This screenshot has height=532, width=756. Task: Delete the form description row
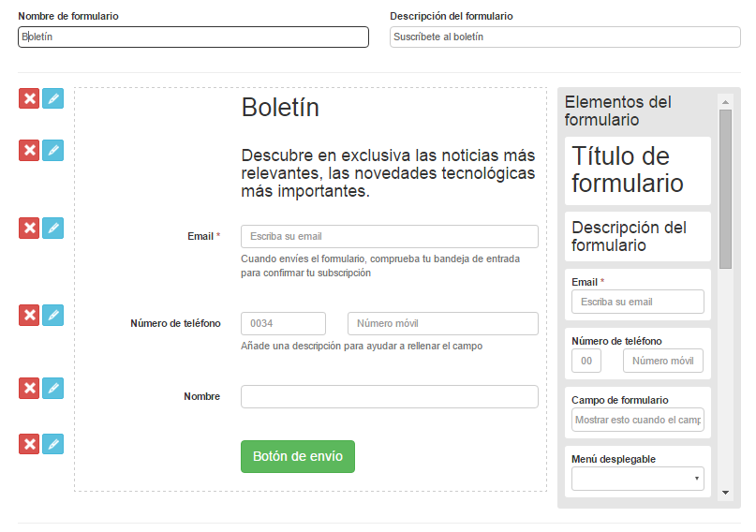tap(29, 150)
